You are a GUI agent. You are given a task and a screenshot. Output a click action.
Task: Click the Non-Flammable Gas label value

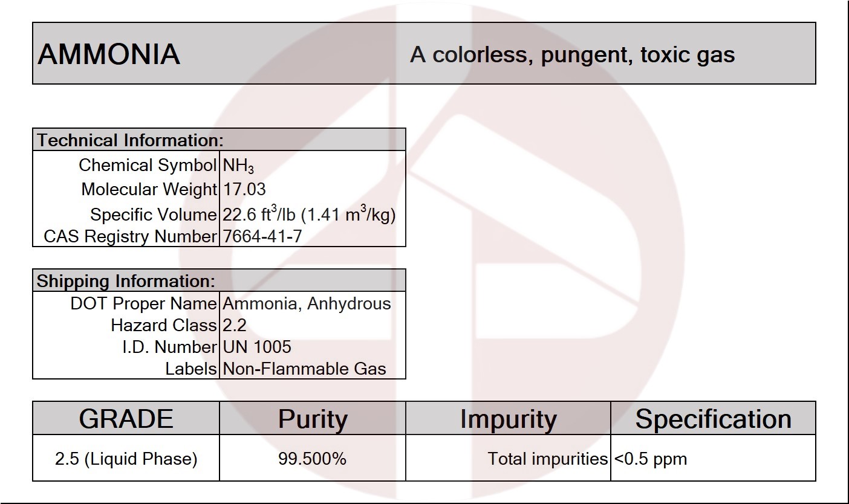pos(305,369)
